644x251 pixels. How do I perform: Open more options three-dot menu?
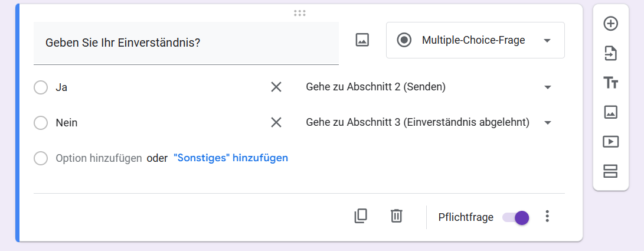547,217
